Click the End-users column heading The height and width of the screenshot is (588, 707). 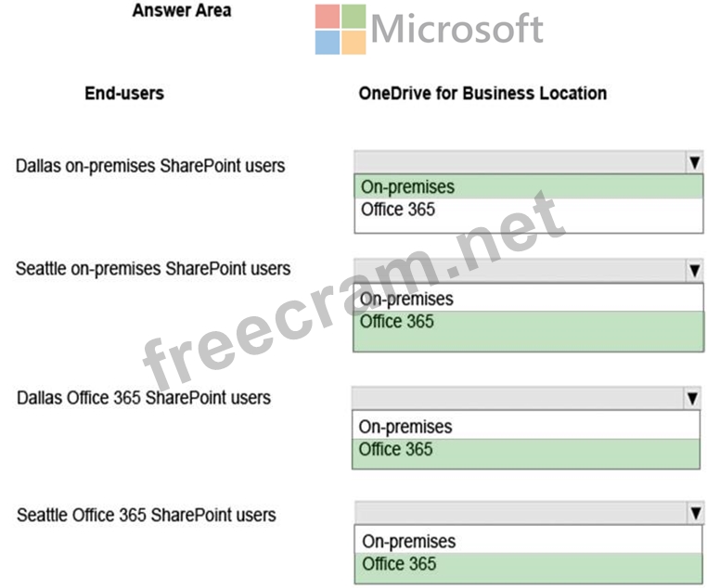pyautogui.click(x=124, y=94)
